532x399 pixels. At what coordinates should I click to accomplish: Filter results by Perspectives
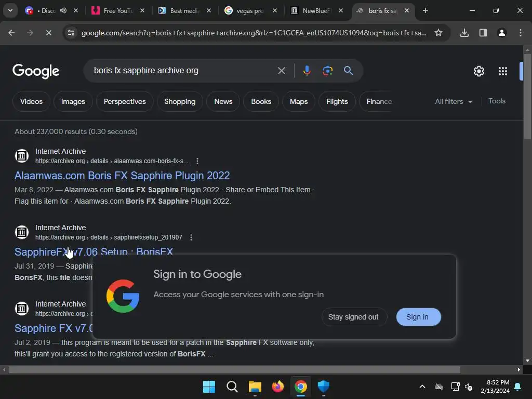125,101
